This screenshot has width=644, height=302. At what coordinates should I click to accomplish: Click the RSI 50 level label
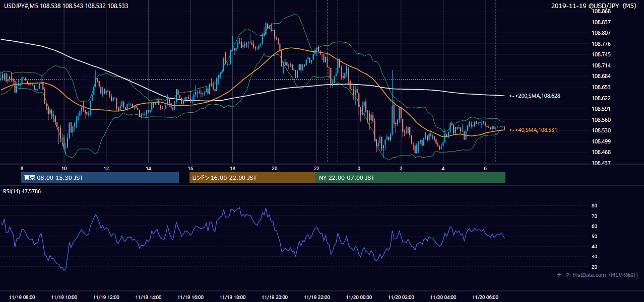[x=594, y=236]
